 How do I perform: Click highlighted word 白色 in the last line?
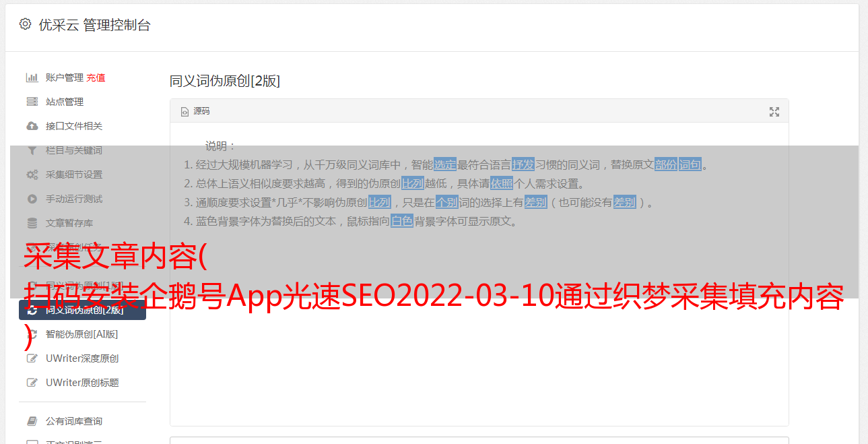point(402,221)
